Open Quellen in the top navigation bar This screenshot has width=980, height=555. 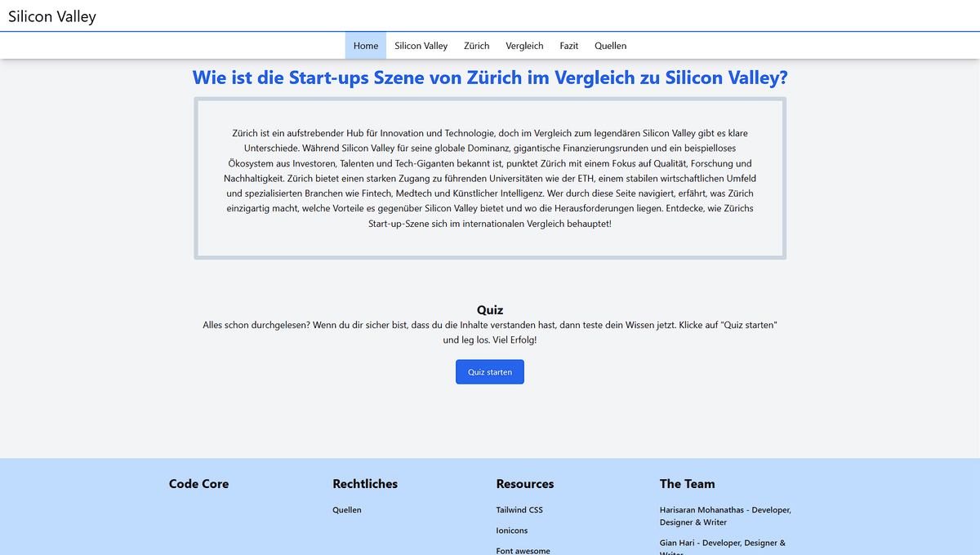[x=610, y=46]
